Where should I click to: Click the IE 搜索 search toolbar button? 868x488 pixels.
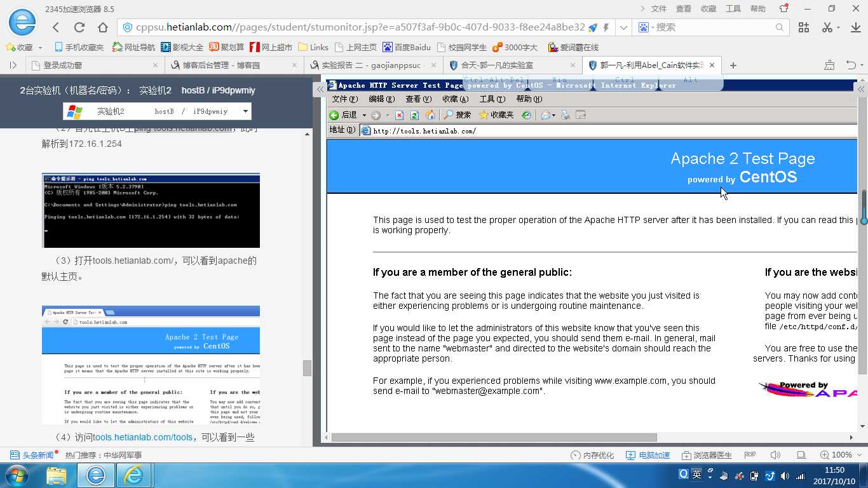coord(458,115)
